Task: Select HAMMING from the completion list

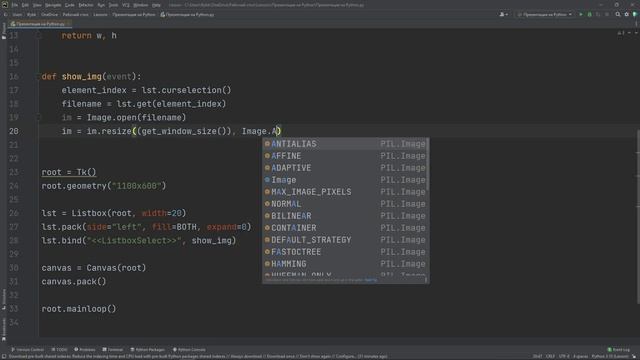Action: (345, 264)
